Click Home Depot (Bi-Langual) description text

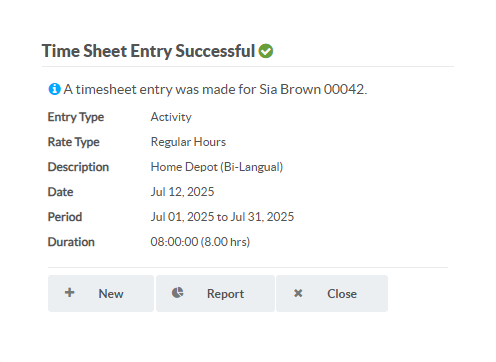pyautogui.click(x=217, y=167)
